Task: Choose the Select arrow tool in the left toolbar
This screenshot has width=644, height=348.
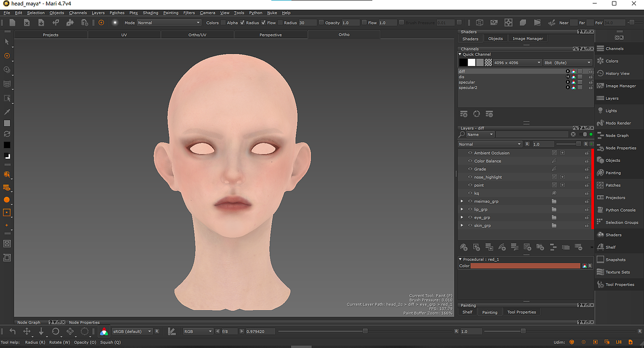Action: pos(7,42)
